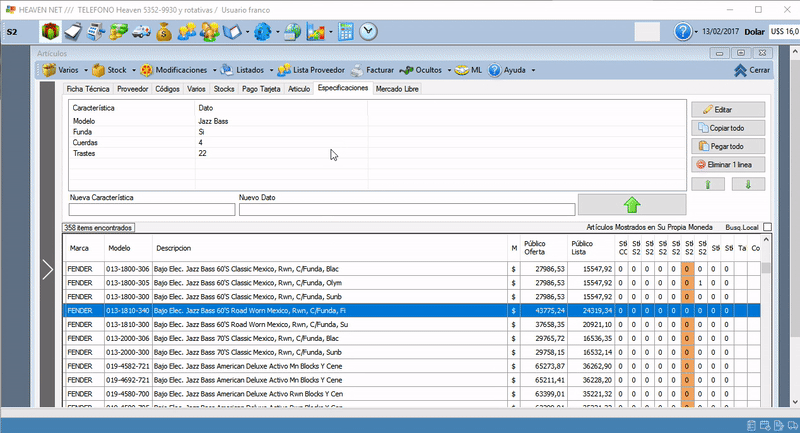Open the two-person users icon
Image resolution: width=800 pixels, height=433 pixels.
point(187,32)
